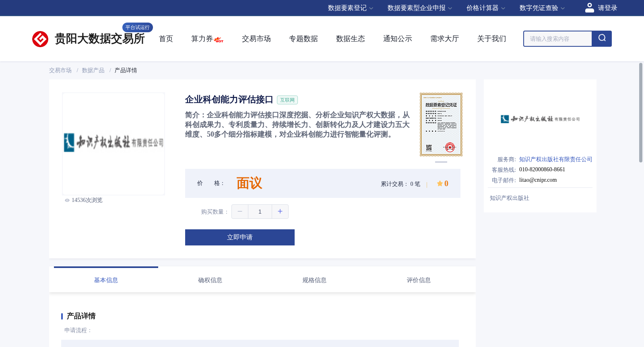Click the page vertical scrollbar
The image size is (644, 347).
(641, 113)
